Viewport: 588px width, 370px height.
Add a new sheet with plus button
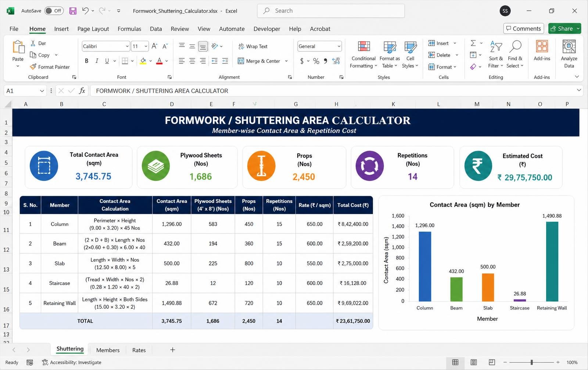(172, 350)
